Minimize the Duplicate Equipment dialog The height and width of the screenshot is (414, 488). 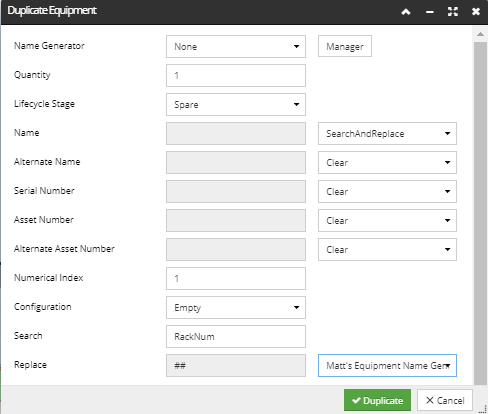coord(430,12)
